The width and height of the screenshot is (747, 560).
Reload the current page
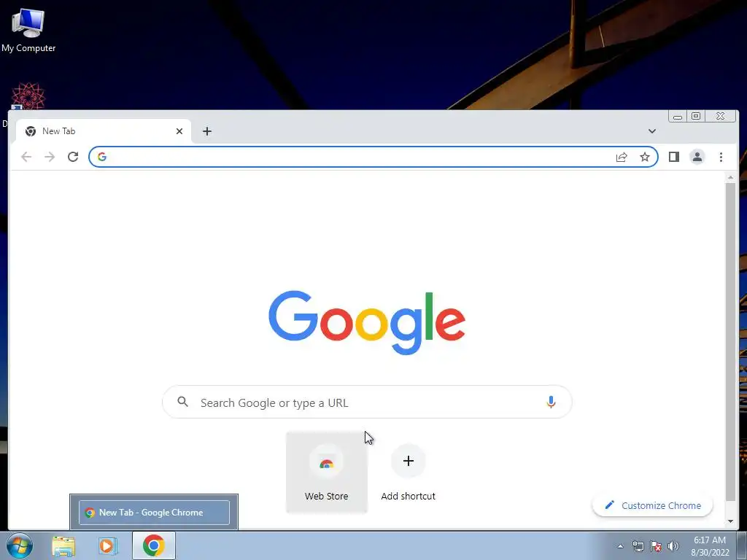tap(73, 157)
